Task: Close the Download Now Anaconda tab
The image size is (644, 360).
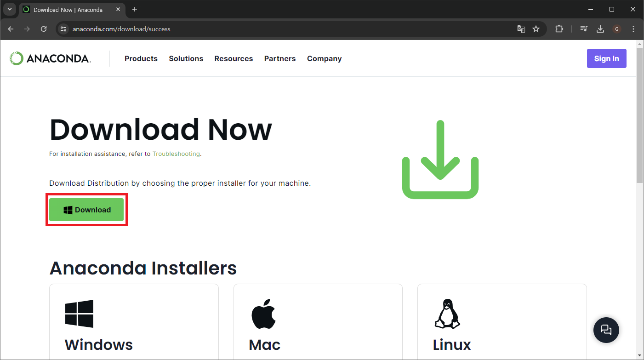Action: pos(118,9)
